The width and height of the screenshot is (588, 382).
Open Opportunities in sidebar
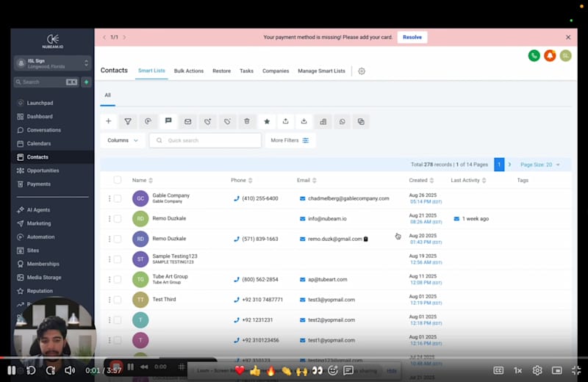(43, 170)
